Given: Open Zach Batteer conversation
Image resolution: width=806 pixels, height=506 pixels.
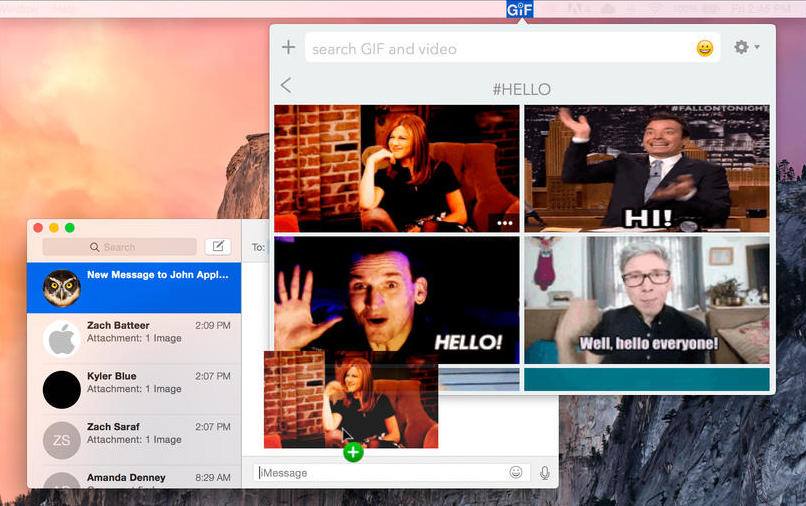Looking at the screenshot, I should click(134, 338).
